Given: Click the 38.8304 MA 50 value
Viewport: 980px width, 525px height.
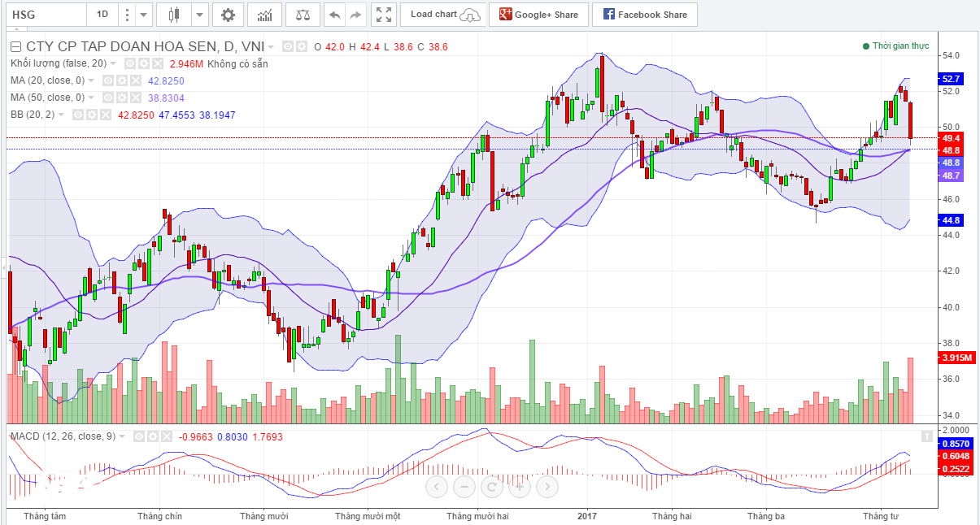Looking at the screenshot, I should coord(166,98).
